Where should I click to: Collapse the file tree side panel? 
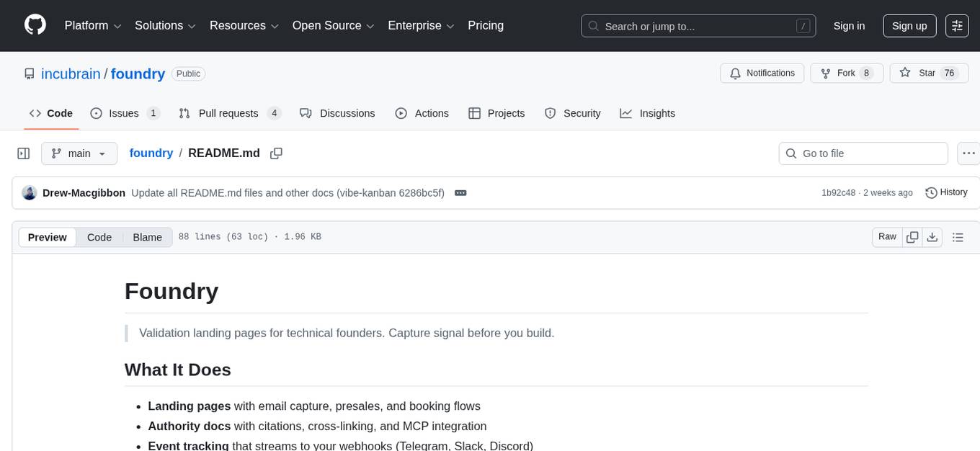coord(24,153)
